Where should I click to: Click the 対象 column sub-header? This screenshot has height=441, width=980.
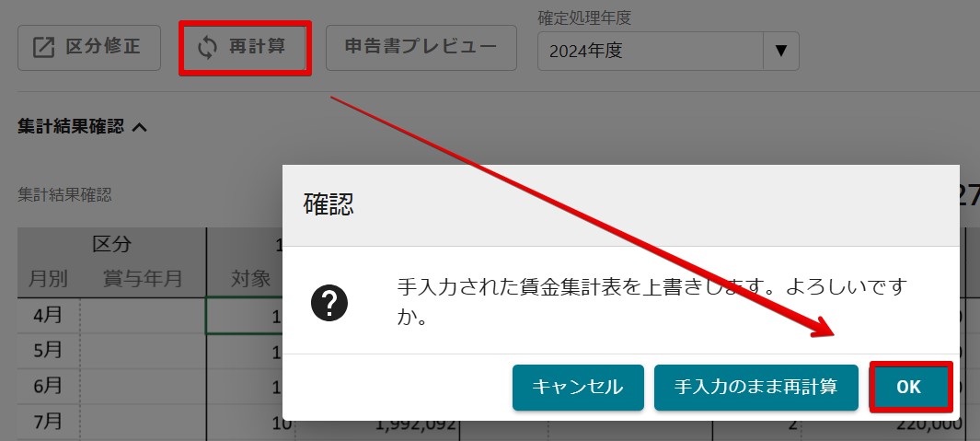click(250, 279)
